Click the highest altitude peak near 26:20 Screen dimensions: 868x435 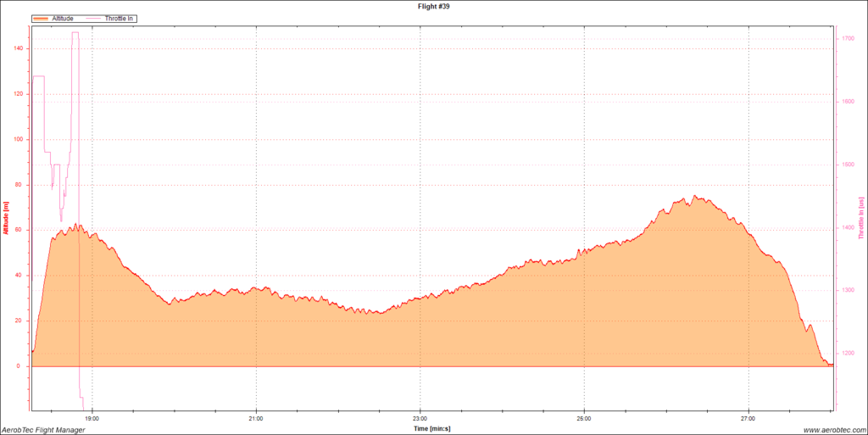point(694,196)
